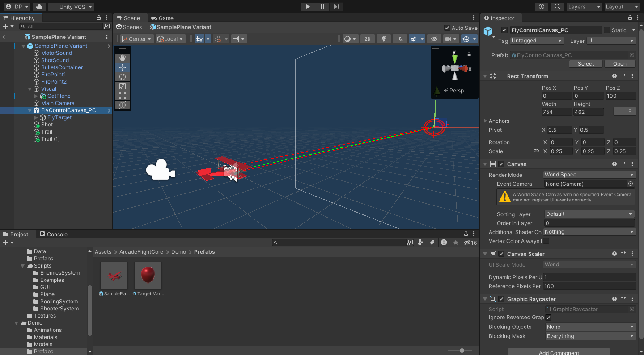The image size is (644, 356).
Task: Switch to the Game tab
Action: (x=162, y=18)
